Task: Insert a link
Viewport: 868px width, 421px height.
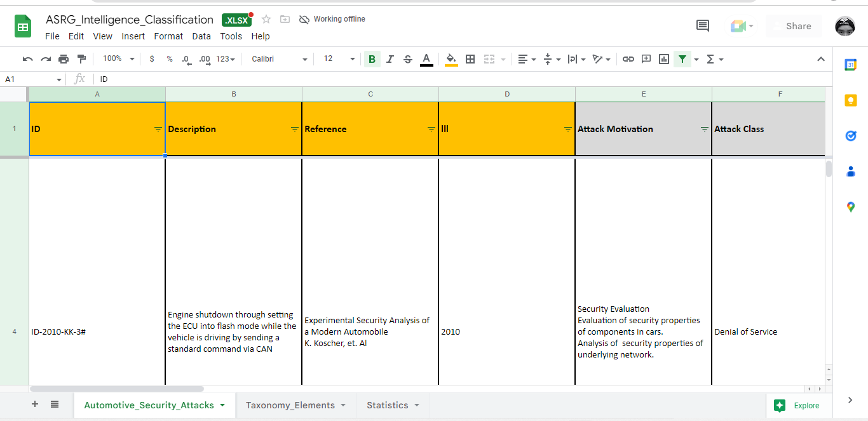Action: pos(628,59)
